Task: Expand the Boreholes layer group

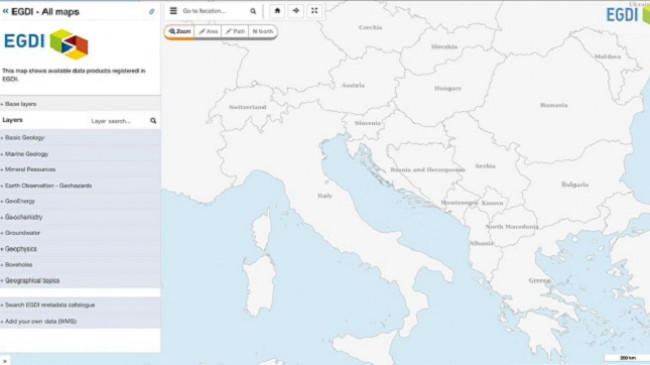Action: pos(80,265)
